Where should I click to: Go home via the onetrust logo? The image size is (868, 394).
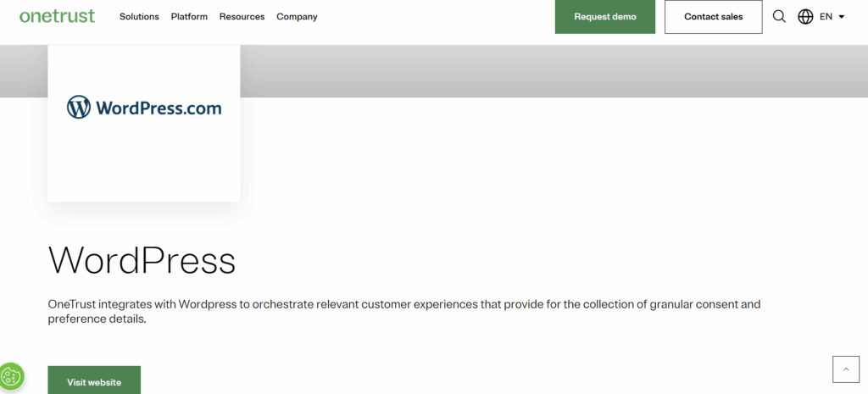[58, 16]
